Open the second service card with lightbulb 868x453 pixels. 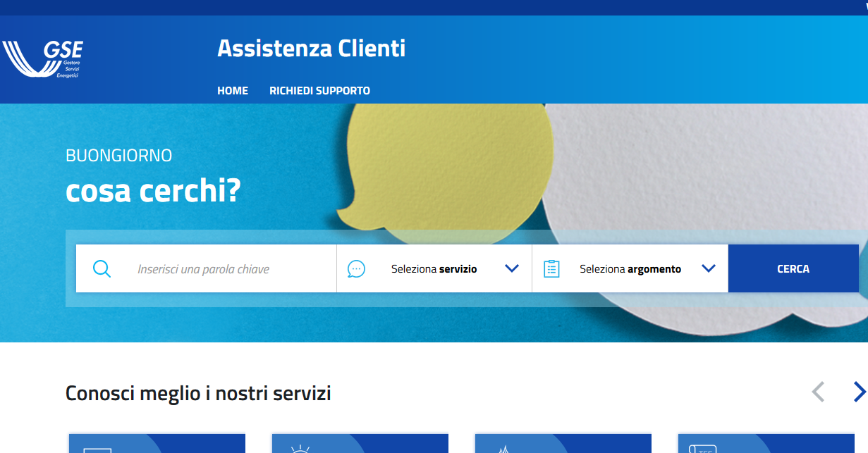360,443
